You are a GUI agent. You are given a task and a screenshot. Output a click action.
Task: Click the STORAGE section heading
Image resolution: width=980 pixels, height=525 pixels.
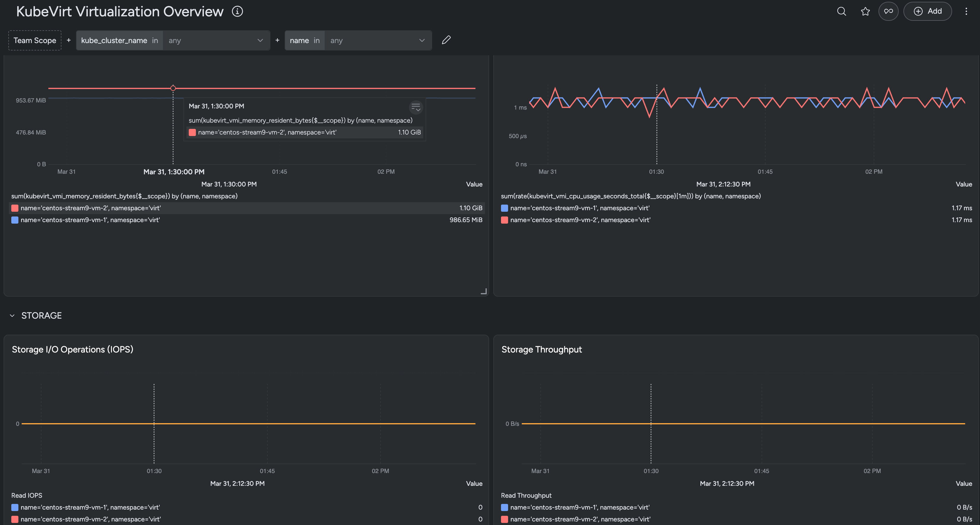[42, 316]
